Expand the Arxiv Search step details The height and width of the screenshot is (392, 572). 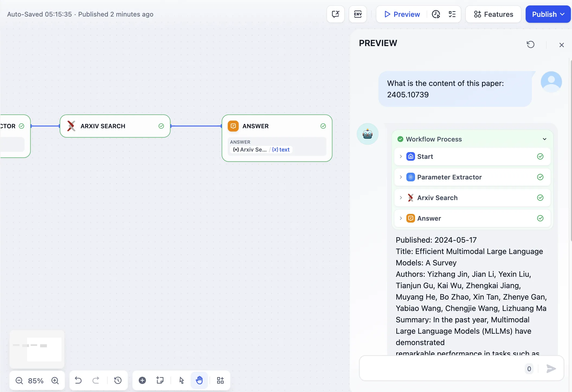point(401,198)
